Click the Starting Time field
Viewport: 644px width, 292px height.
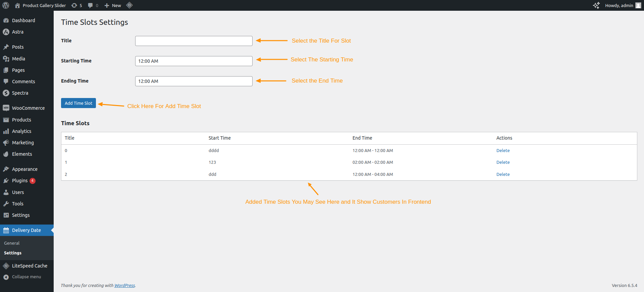(x=194, y=61)
